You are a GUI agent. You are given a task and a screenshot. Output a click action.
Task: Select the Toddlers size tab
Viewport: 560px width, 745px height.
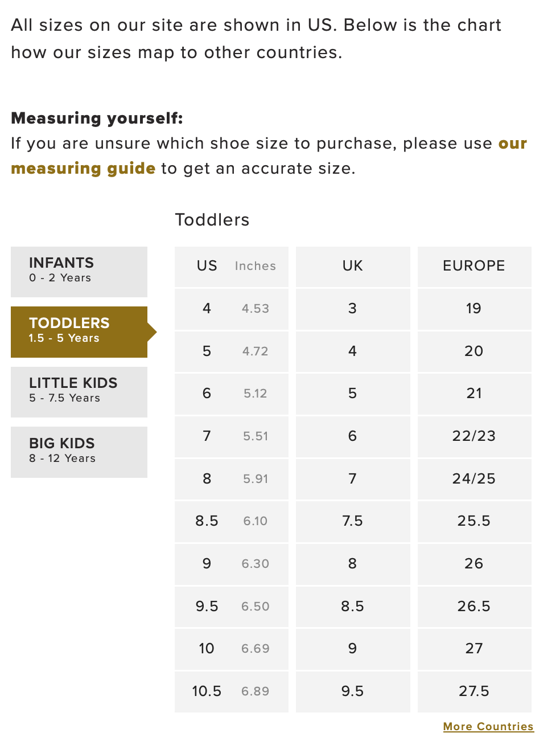[79, 331]
